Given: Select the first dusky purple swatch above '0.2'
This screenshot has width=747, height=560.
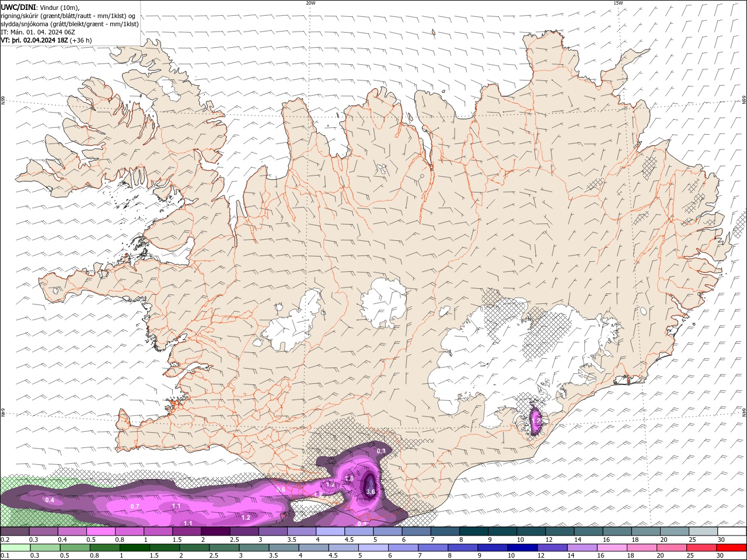Looking at the screenshot, I should pyautogui.click(x=15, y=531).
